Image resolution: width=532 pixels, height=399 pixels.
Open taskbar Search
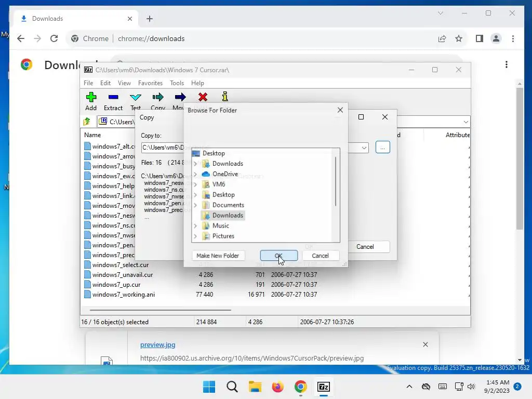(x=232, y=387)
